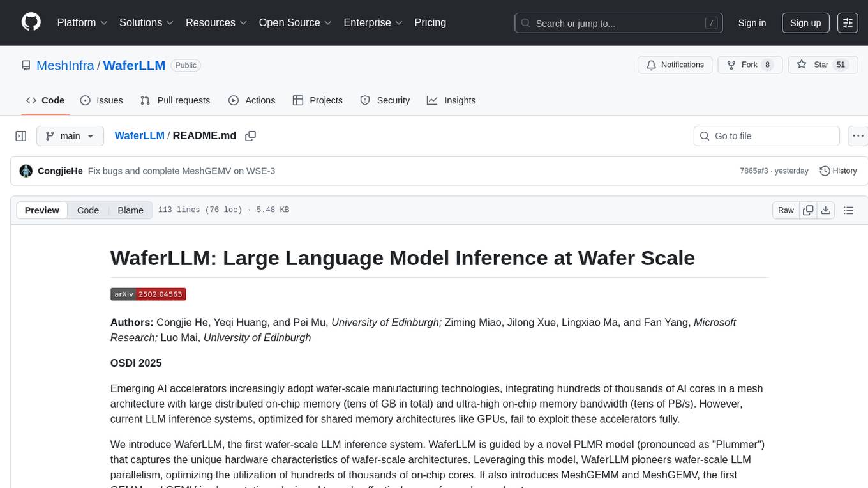868x488 pixels.
Task: Switch to the Actions tab
Action: pyautogui.click(x=252, y=100)
